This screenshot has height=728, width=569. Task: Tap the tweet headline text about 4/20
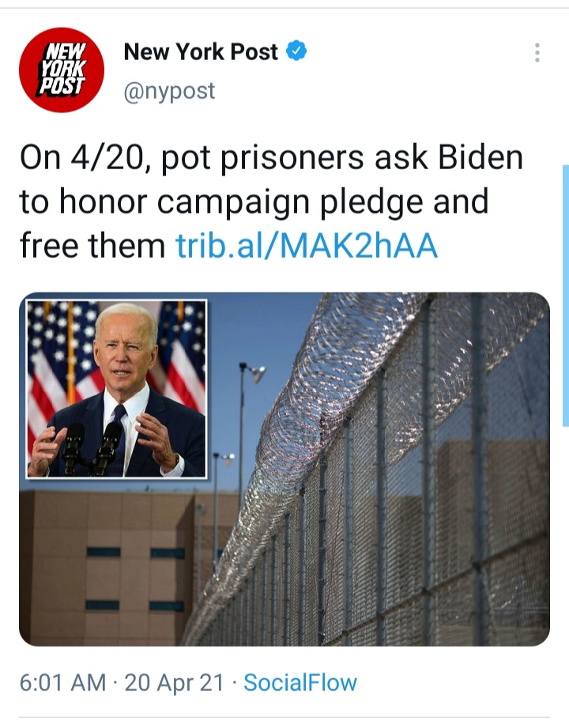click(272, 202)
